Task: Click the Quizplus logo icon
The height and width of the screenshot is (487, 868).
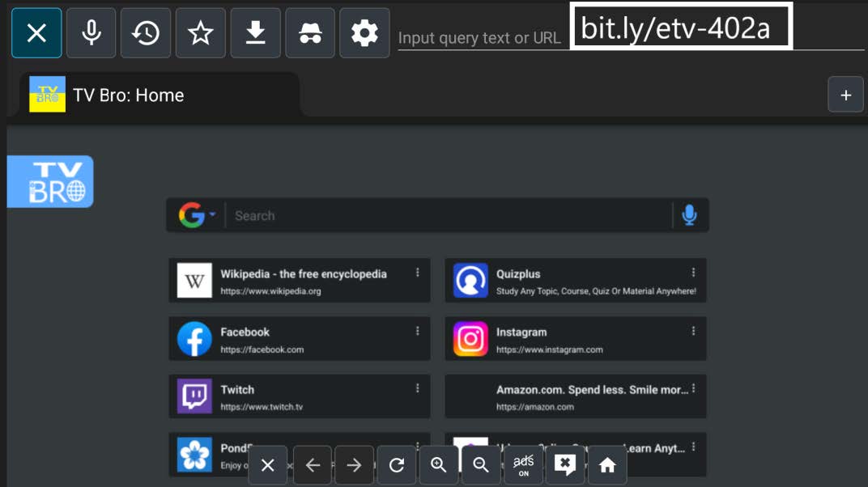Action: point(470,281)
